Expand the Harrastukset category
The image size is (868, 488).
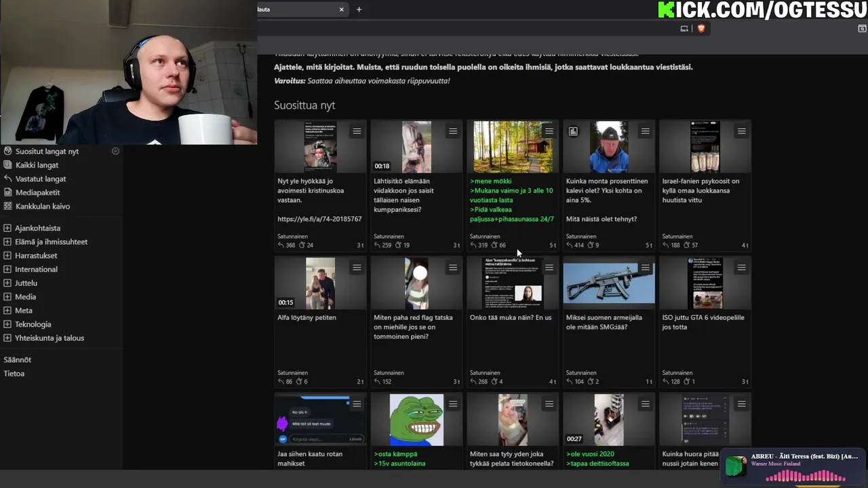7,256
